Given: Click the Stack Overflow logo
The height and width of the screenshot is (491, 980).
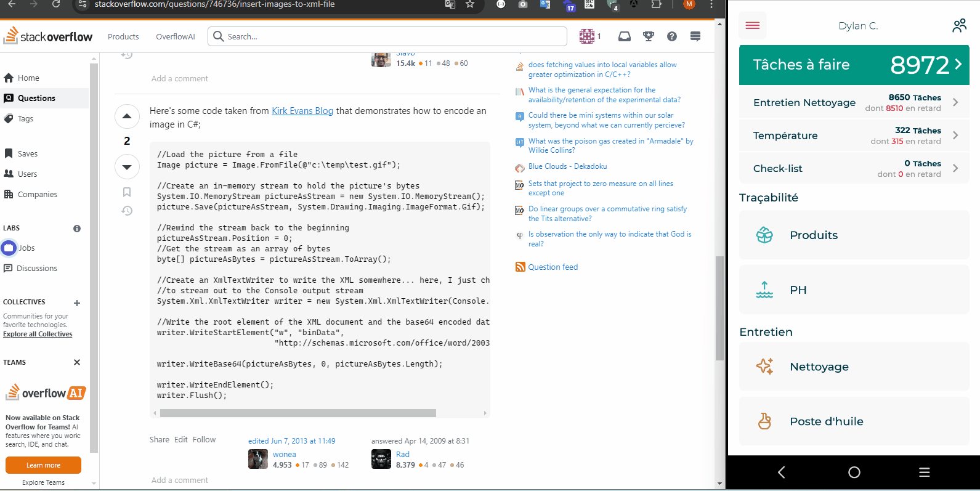Looking at the screenshot, I should pos(48,36).
